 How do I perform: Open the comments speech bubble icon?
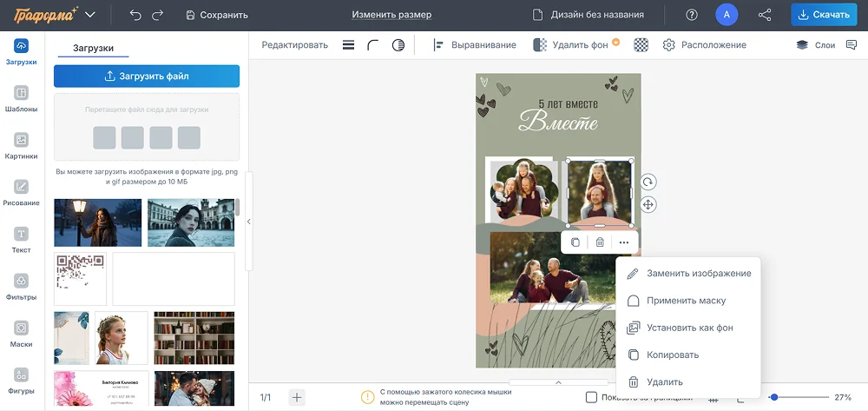coord(852,45)
